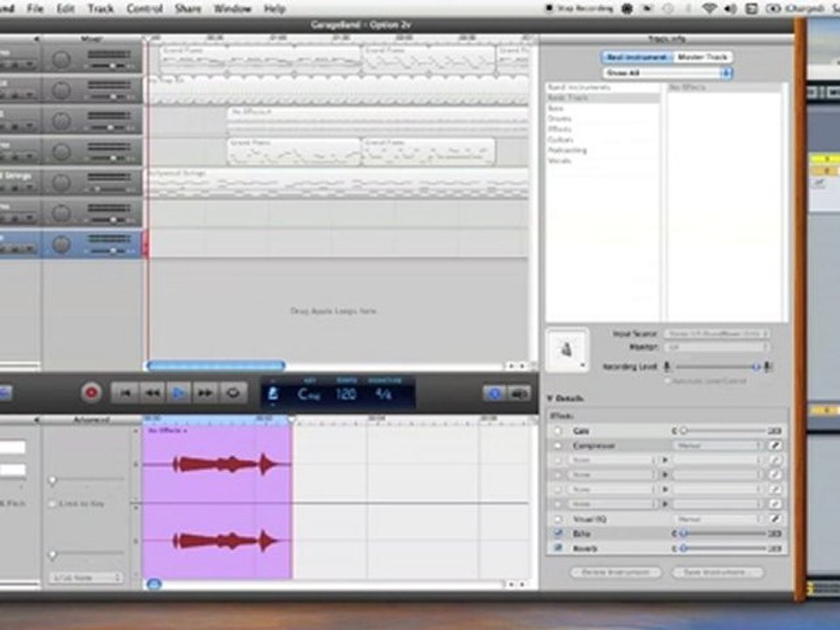Open the Compressor preset dropdown
This screenshot has height=630, width=840.
click(718, 445)
